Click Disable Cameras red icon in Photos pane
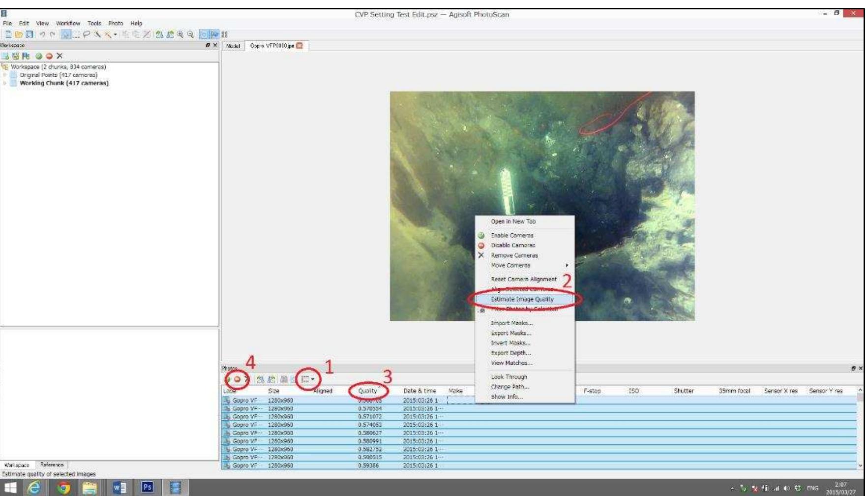Image resolution: width=868 pixels, height=496 pixels. tap(237, 379)
